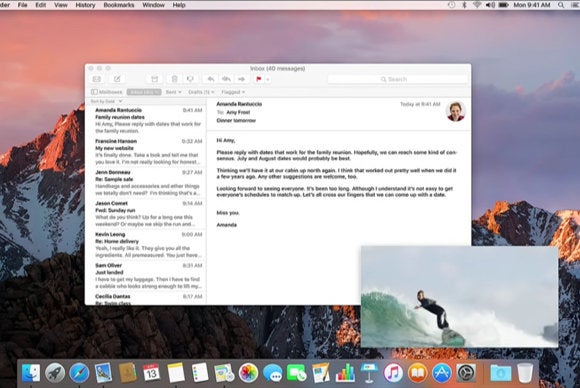Mark the message as junk
The width and height of the screenshot is (580, 388).
[190, 79]
